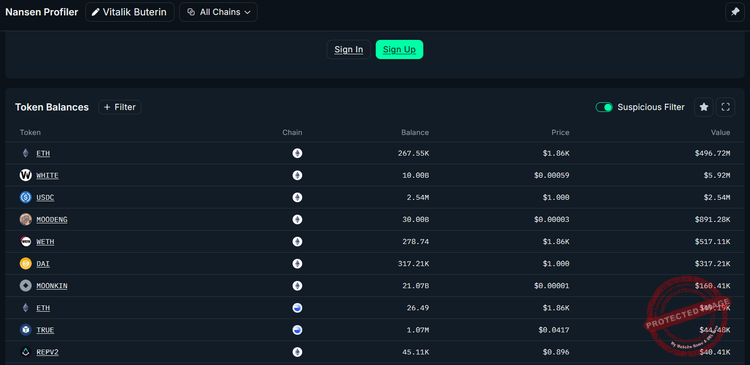Sort by the Value column header
This screenshot has height=365, width=750.
coord(720,133)
